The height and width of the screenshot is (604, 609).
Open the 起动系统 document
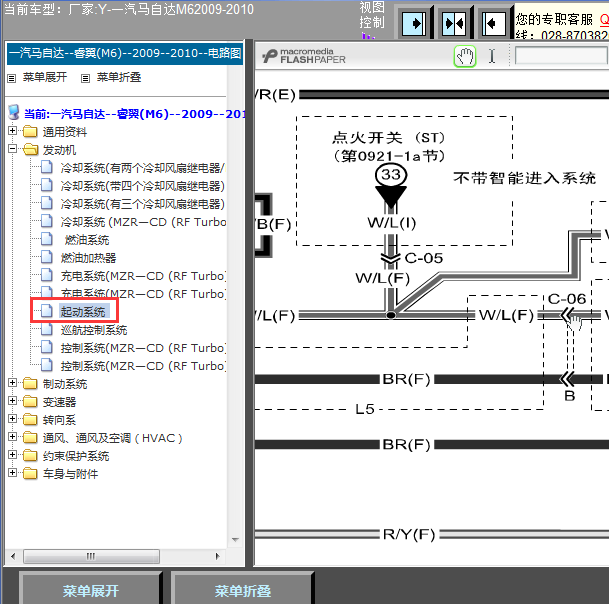(83, 312)
